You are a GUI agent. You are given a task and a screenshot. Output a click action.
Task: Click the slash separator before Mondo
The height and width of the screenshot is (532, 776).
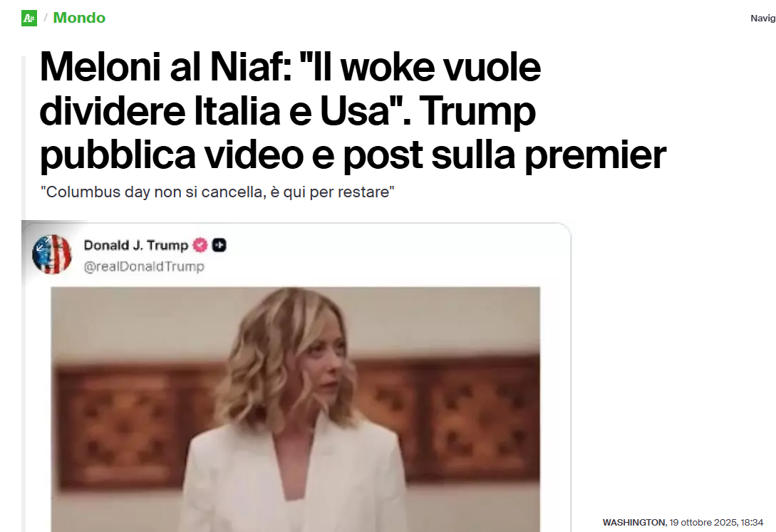46,18
